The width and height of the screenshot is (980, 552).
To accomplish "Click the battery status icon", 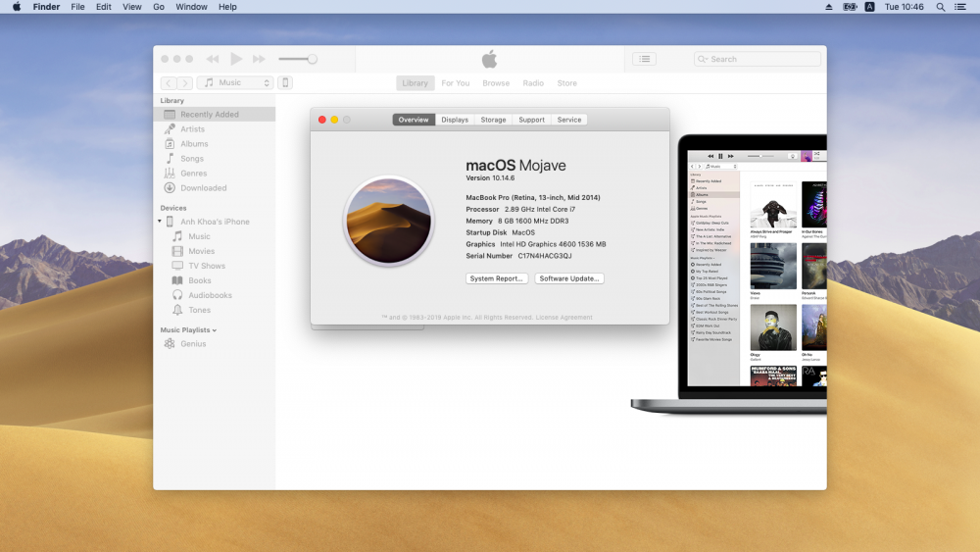I will pyautogui.click(x=850, y=7).
